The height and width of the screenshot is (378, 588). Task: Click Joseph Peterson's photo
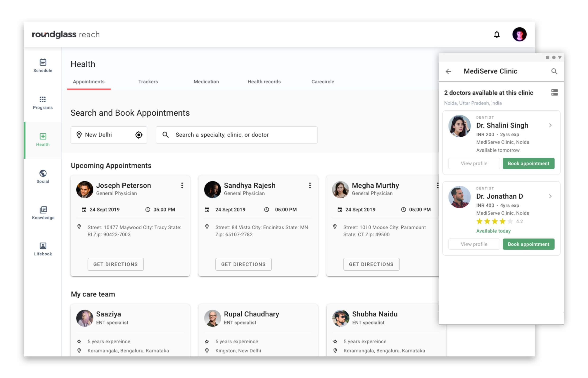85,189
